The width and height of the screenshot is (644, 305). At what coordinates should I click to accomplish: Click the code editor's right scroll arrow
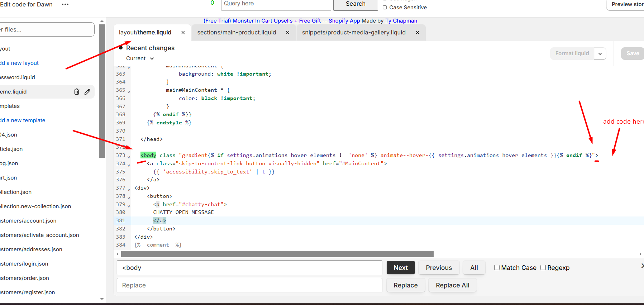tap(640, 254)
